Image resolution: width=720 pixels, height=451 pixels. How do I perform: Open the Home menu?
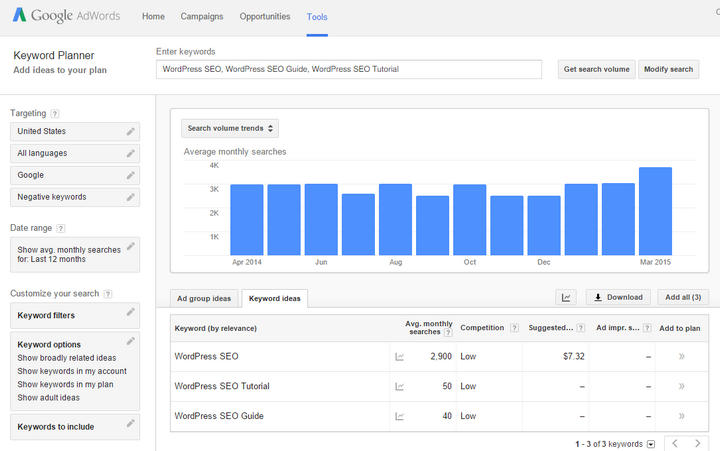(153, 17)
